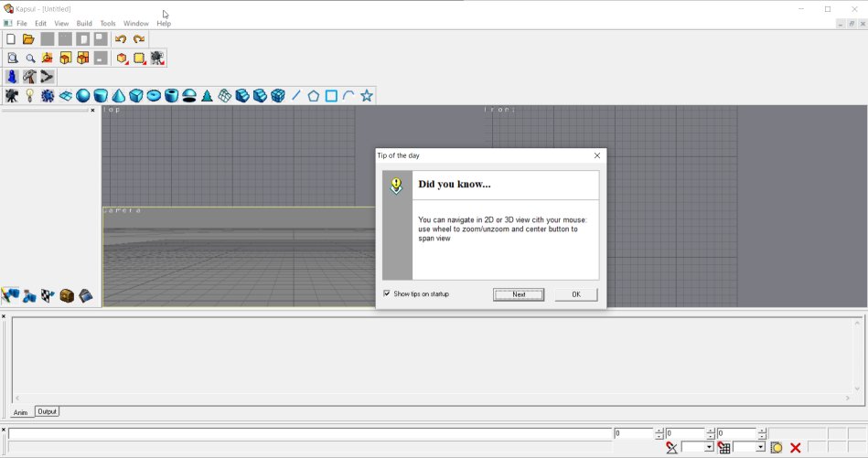Viewport: 868px width, 458px height.
Task: Click OK in Tip of the day dialog
Action: click(576, 294)
